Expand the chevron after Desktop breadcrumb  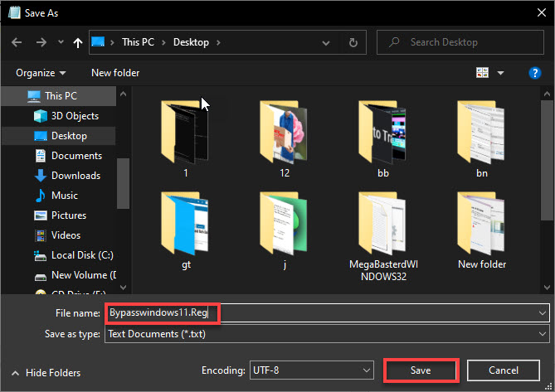pos(218,43)
